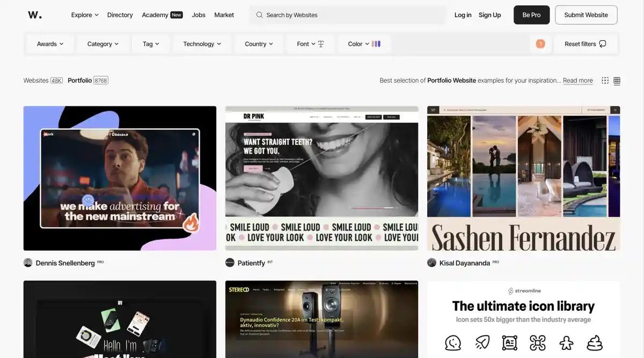Open the Academy menu item
This screenshot has height=358, width=644.
(x=155, y=15)
